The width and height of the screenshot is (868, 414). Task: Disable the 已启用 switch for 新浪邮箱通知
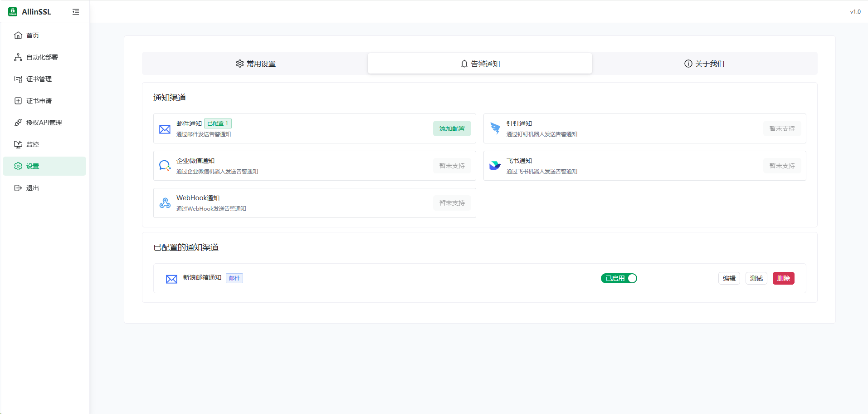(619, 278)
